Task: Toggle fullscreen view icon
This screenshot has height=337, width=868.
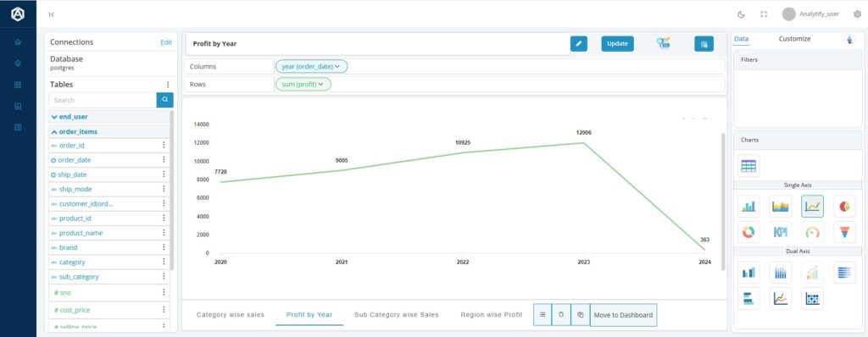Action: click(x=764, y=14)
